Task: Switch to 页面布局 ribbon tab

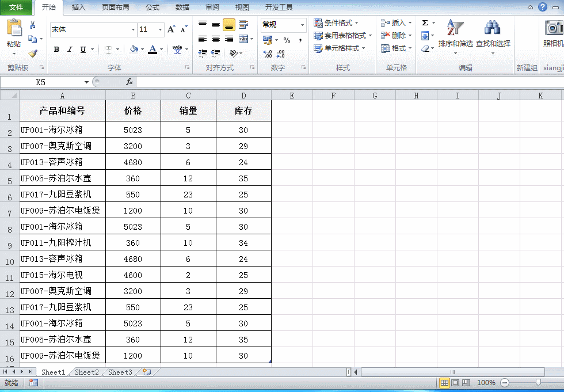Action: 116,7
